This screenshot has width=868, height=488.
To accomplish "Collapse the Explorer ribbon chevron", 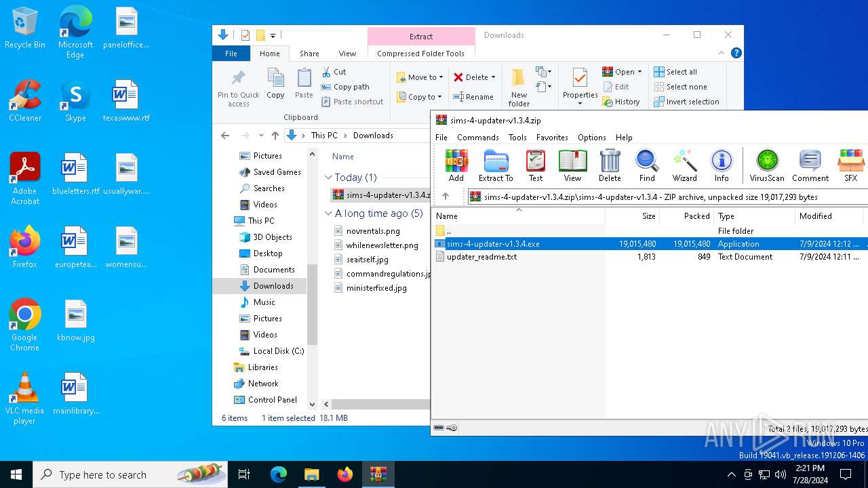I will 722,53.
